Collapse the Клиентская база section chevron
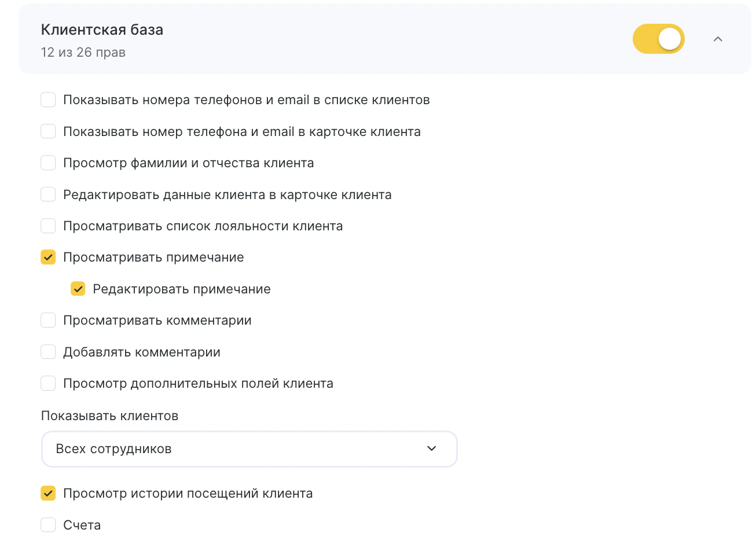The width and height of the screenshot is (756, 544). (718, 39)
